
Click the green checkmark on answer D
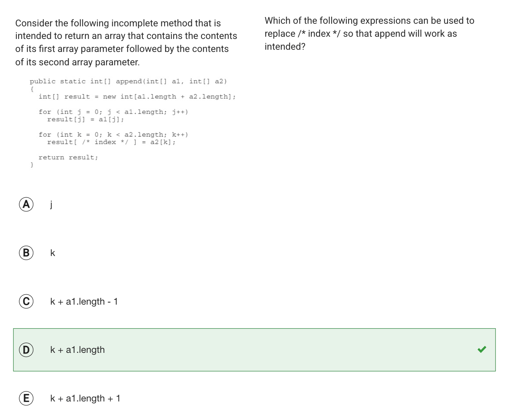point(482,350)
